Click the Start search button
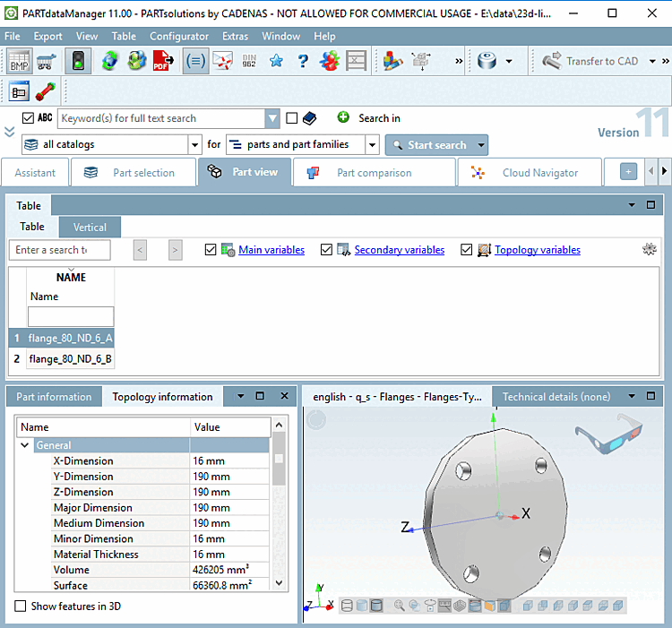 pyautogui.click(x=428, y=145)
